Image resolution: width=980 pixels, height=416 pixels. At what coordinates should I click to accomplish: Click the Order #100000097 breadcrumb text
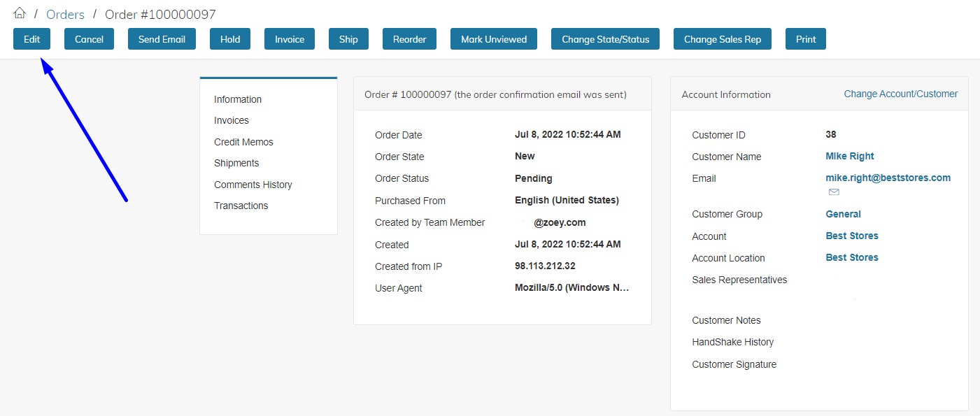point(160,14)
